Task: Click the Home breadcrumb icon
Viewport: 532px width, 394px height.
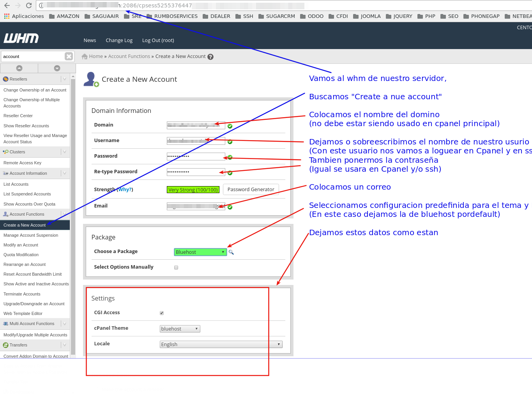Action: 84,56
